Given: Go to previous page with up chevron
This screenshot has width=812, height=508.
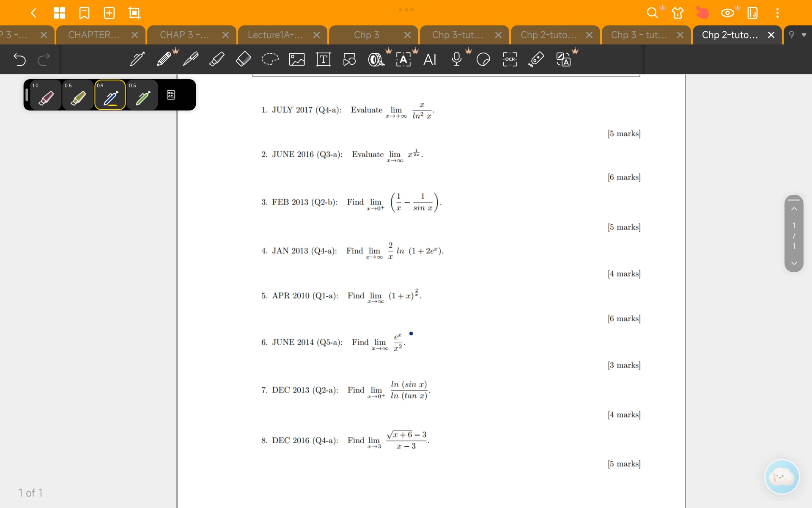Looking at the screenshot, I should [794, 209].
